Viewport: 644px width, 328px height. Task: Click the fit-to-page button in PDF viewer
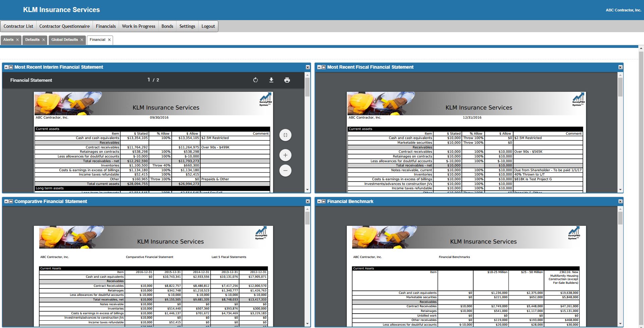pyautogui.click(x=285, y=135)
